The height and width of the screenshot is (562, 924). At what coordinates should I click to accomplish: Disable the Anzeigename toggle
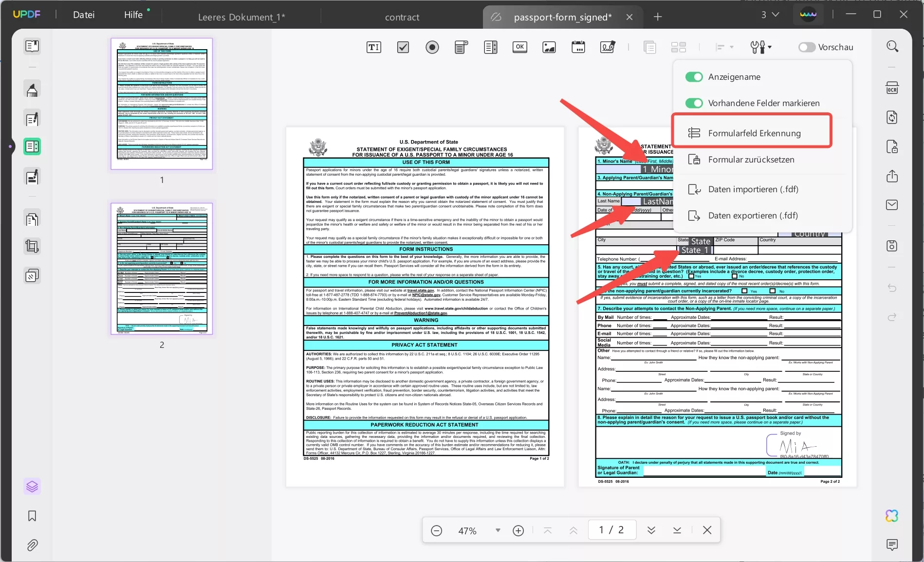click(x=694, y=77)
